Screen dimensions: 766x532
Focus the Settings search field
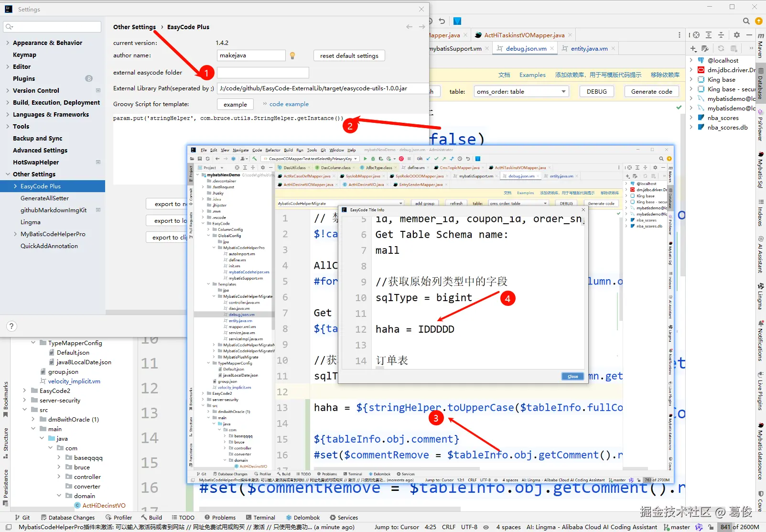52,27
